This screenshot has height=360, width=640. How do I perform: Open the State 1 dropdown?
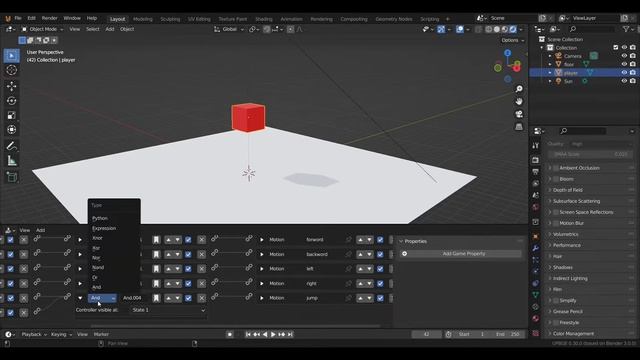[169, 310]
